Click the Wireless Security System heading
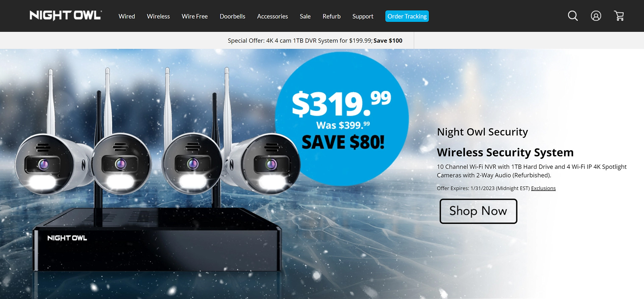 pyautogui.click(x=505, y=152)
